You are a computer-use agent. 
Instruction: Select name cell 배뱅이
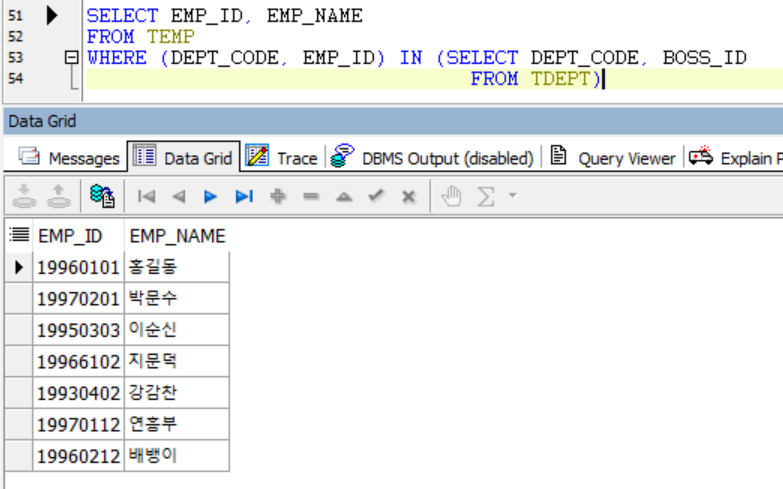tap(177, 456)
